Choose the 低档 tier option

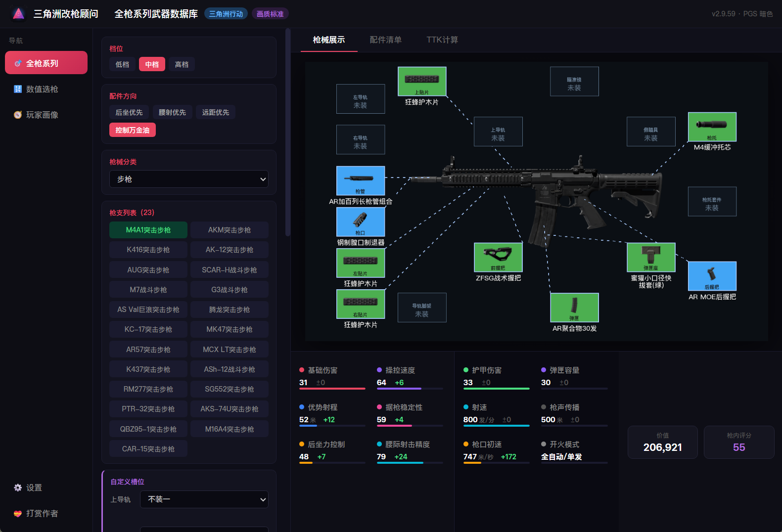tap(122, 64)
